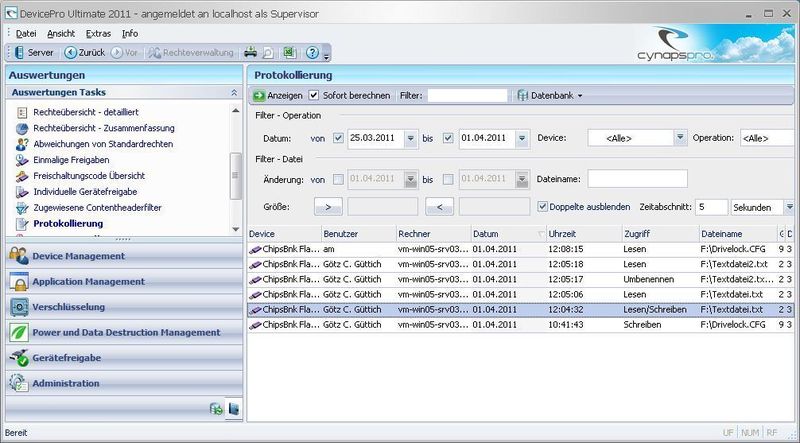Click the green Anzeigen arrow icon
The height and width of the screenshot is (443, 800).
(259, 95)
